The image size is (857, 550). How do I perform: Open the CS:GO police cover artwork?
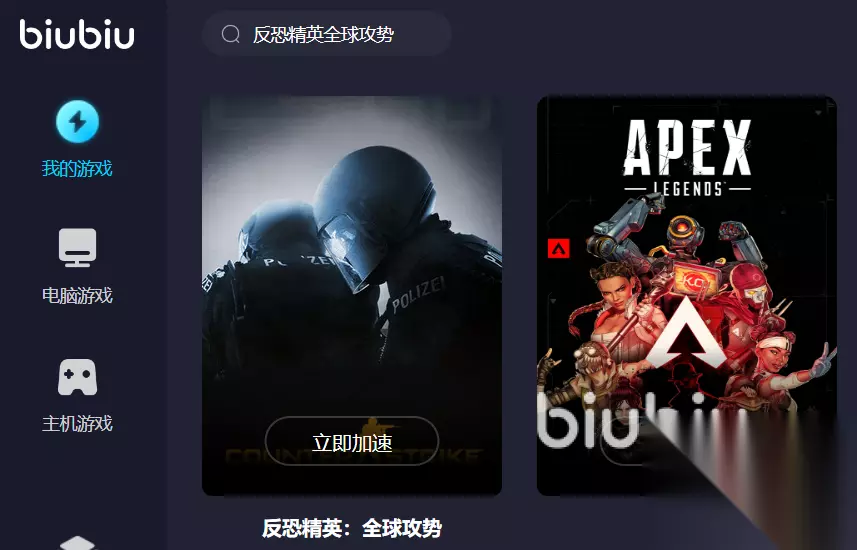tap(352, 296)
